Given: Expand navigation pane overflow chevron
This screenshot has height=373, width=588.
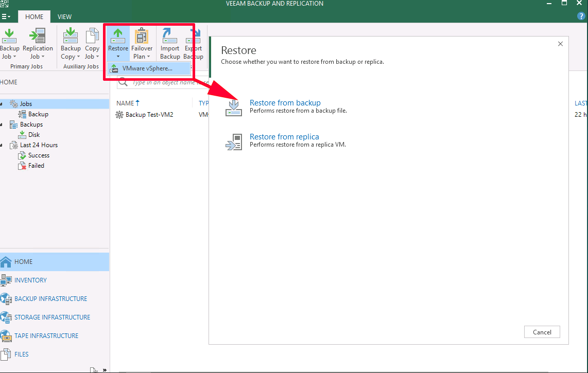Looking at the screenshot, I should [105, 370].
